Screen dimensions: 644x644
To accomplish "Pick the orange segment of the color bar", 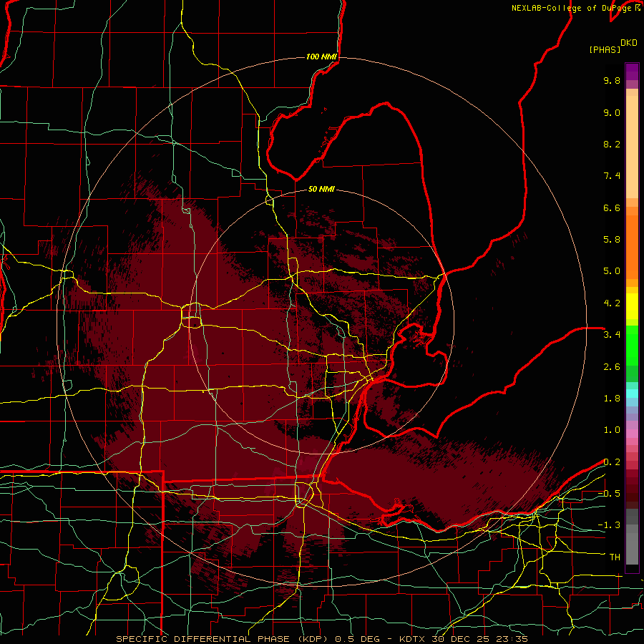I will pyautogui.click(x=632, y=246).
